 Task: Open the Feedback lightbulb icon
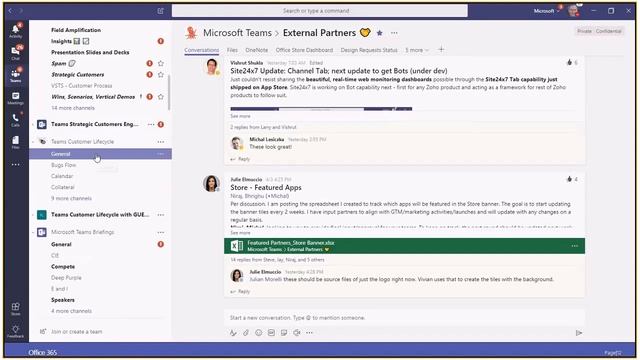[16, 331]
